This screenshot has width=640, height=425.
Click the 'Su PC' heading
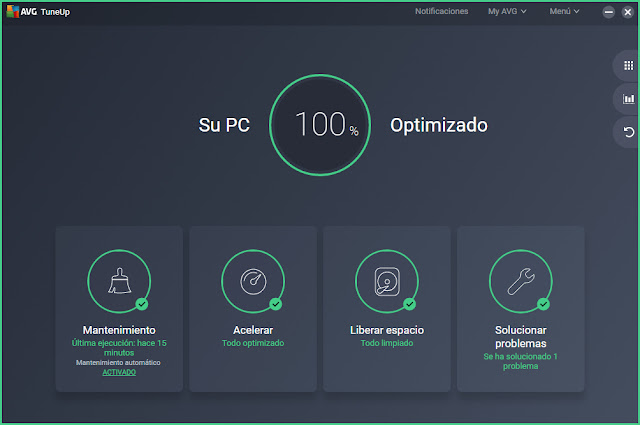(224, 125)
